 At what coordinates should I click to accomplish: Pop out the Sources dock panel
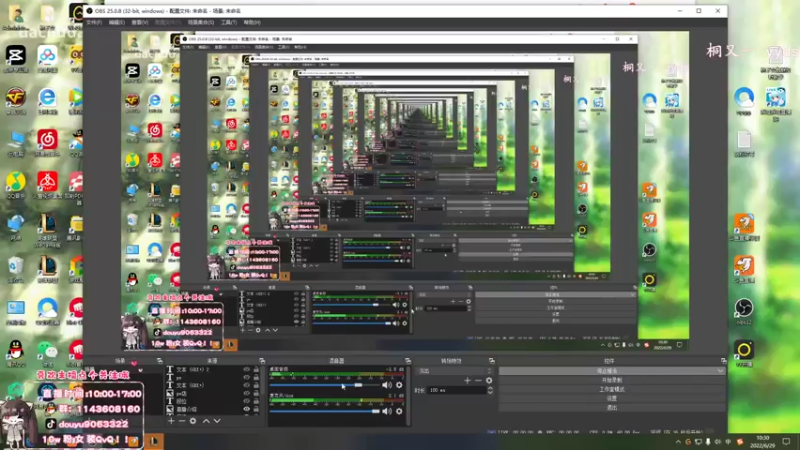262,361
